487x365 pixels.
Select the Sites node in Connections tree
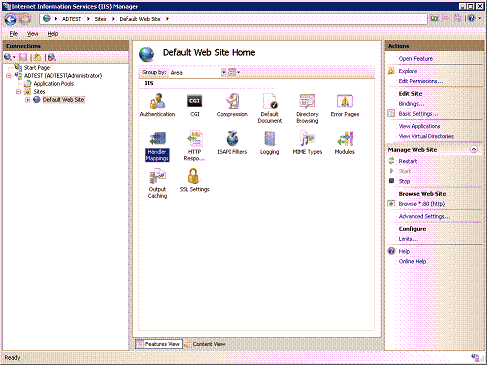[x=39, y=92]
